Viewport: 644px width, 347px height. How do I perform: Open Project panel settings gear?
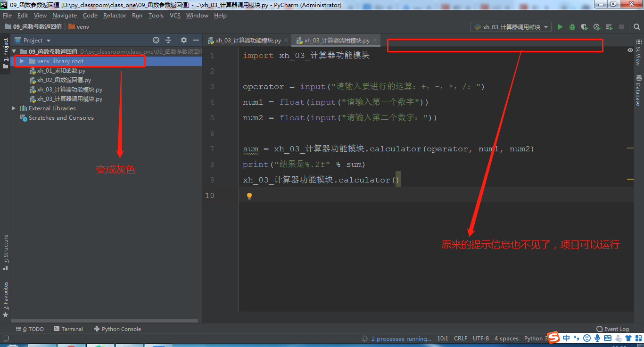point(183,40)
